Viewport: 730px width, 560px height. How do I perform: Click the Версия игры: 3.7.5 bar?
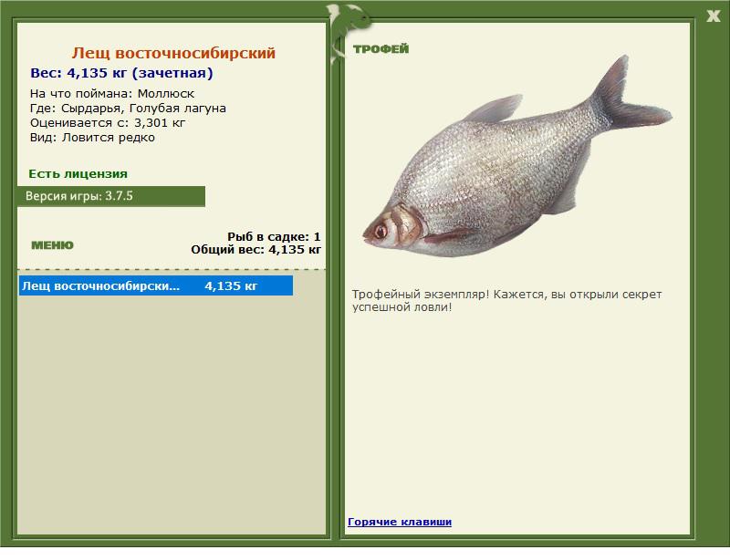tap(110, 196)
